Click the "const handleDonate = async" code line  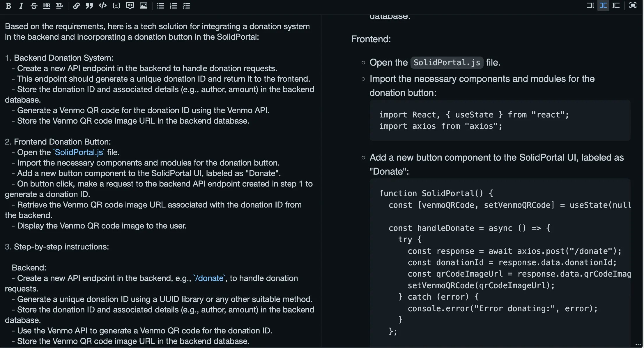tap(469, 228)
